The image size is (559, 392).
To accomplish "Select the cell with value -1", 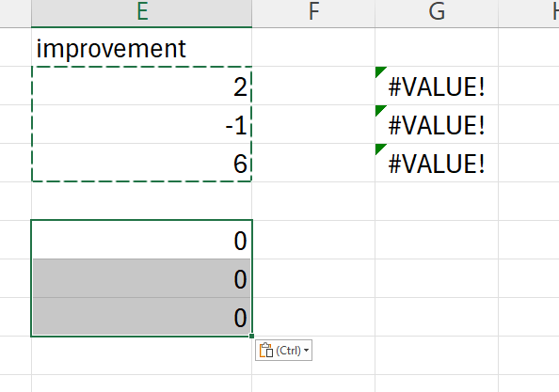I will click(142, 124).
